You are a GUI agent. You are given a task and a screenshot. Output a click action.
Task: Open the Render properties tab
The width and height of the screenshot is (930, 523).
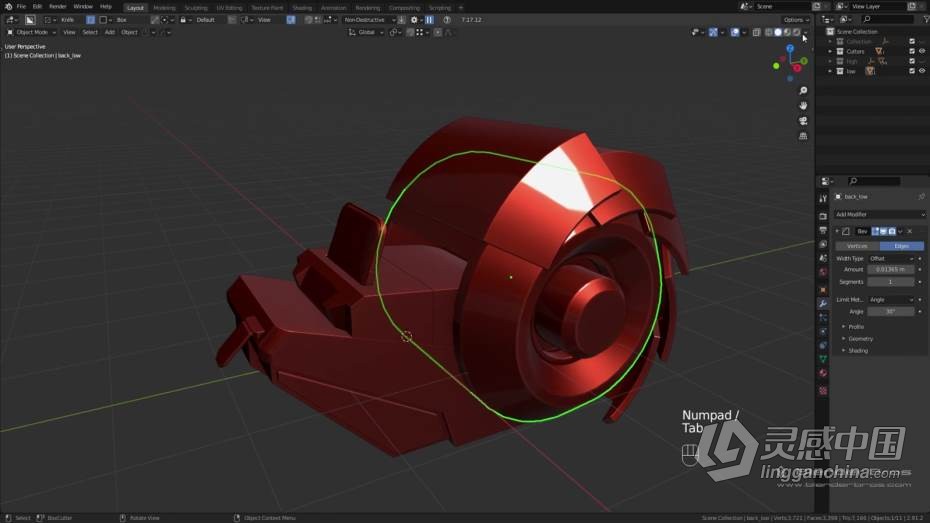pos(823,216)
